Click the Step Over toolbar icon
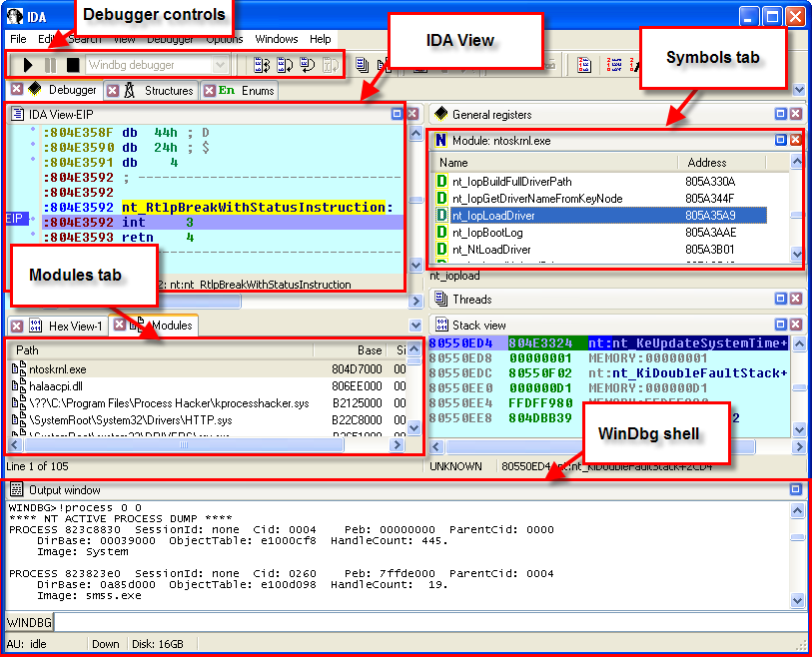The image size is (812, 657). [284, 65]
